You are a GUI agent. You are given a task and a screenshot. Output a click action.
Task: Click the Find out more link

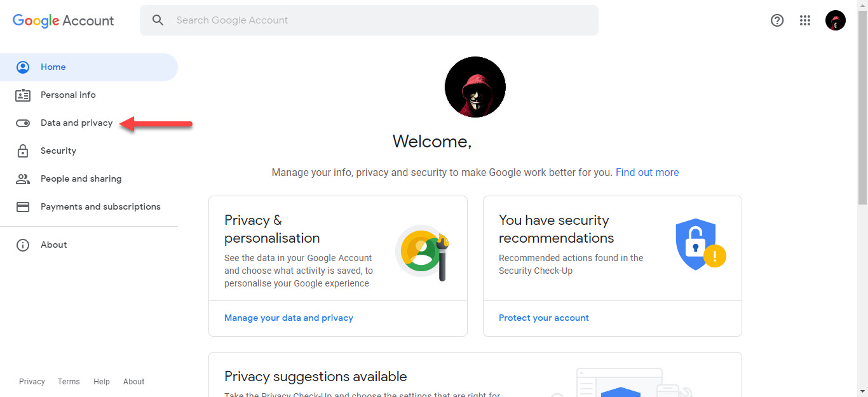pyautogui.click(x=647, y=173)
